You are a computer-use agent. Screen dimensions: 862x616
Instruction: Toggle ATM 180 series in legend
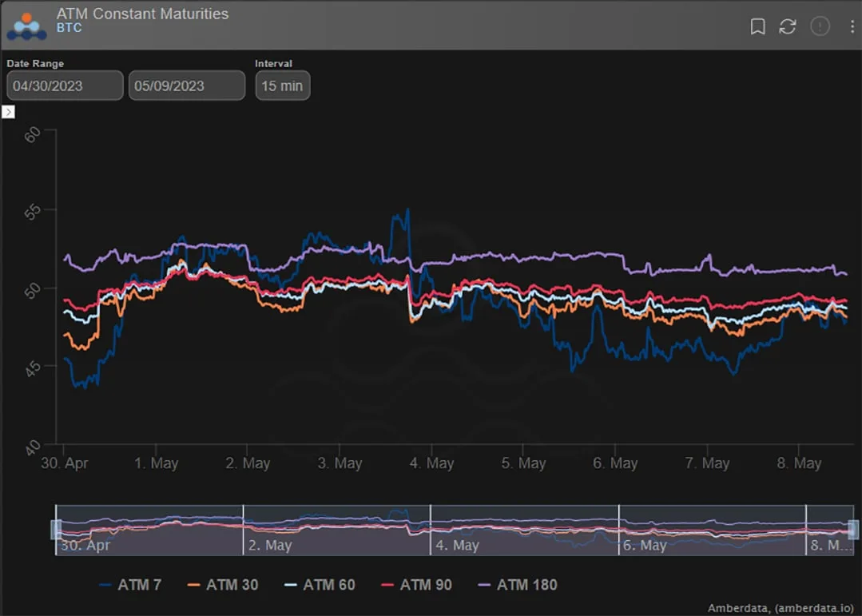click(518, 585)
